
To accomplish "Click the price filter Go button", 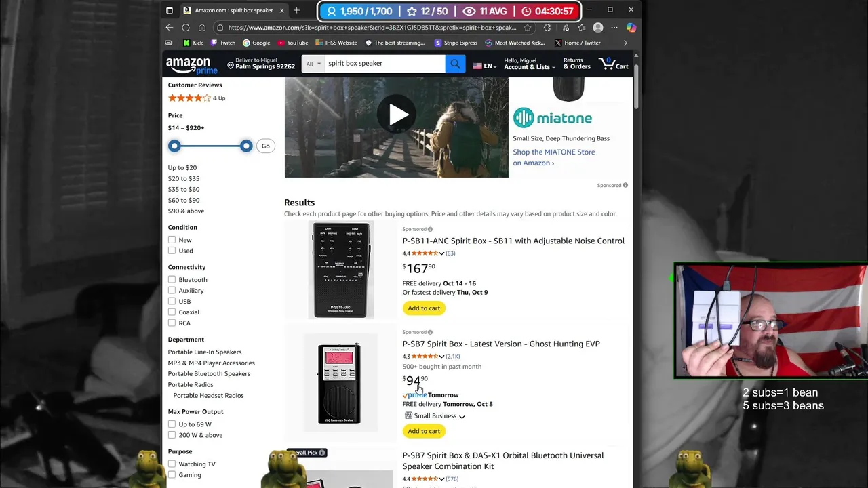I will click(x=265, y=146).
